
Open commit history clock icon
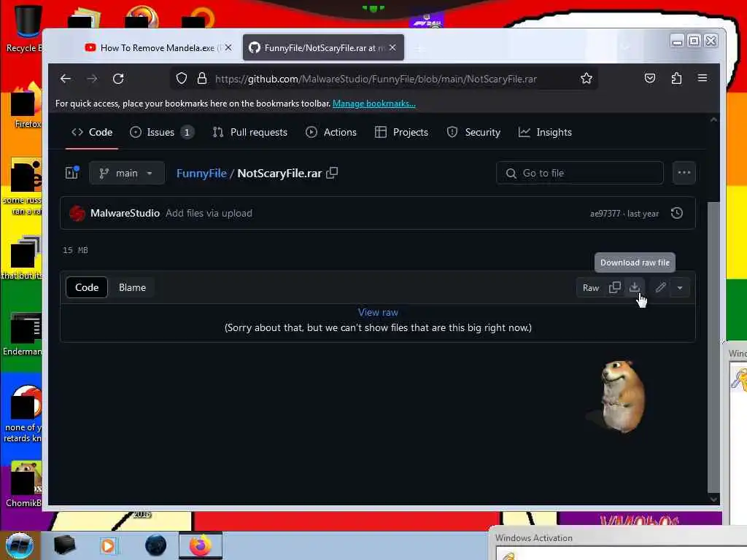point(677,213)
